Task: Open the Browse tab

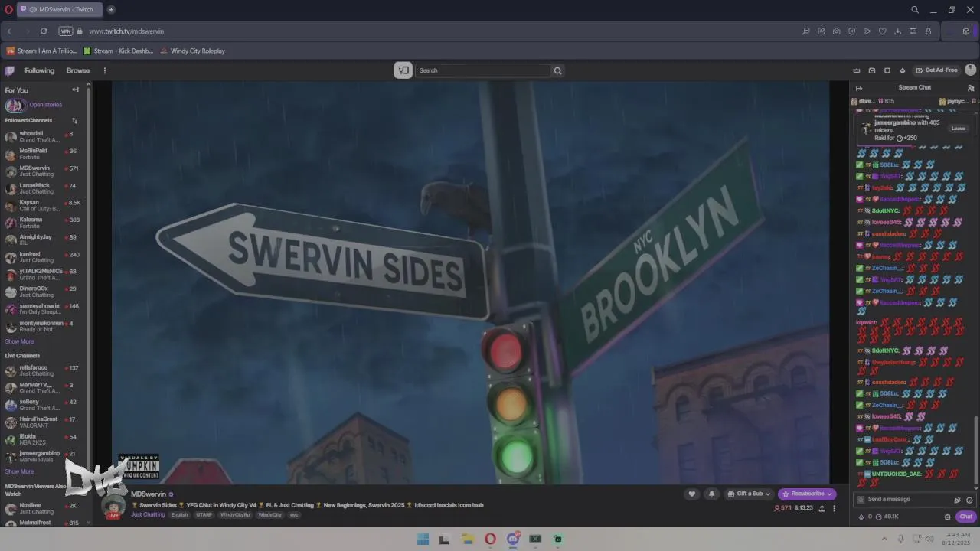Action: point(78,70)
